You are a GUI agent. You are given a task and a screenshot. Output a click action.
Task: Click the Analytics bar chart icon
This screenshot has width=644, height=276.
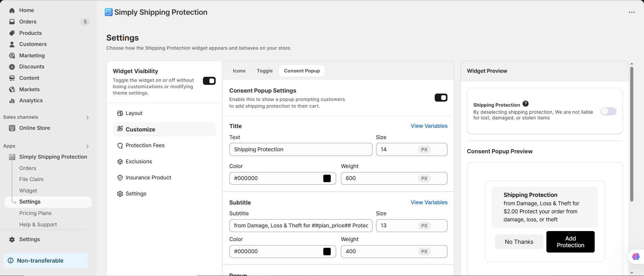click(x=12, y=101)
